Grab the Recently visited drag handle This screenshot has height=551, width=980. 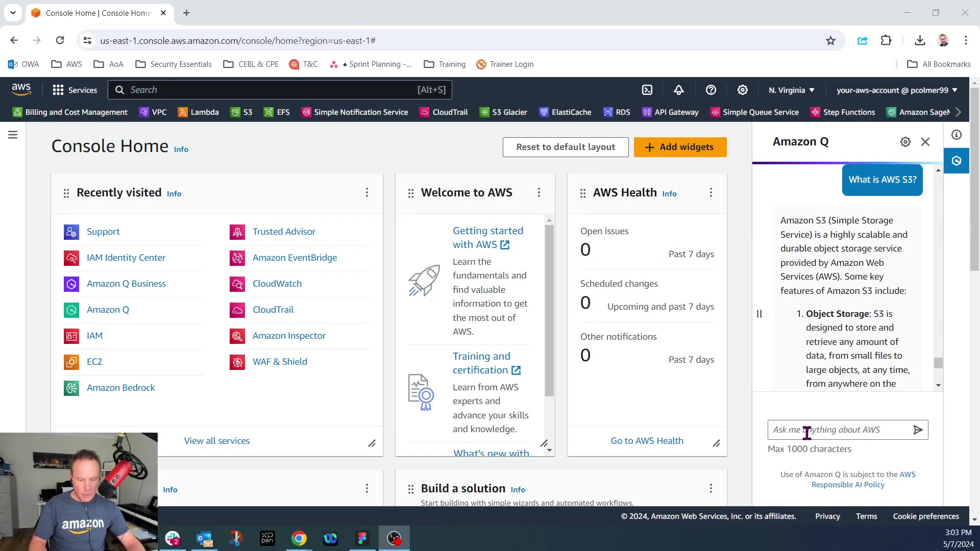point(66,193)
